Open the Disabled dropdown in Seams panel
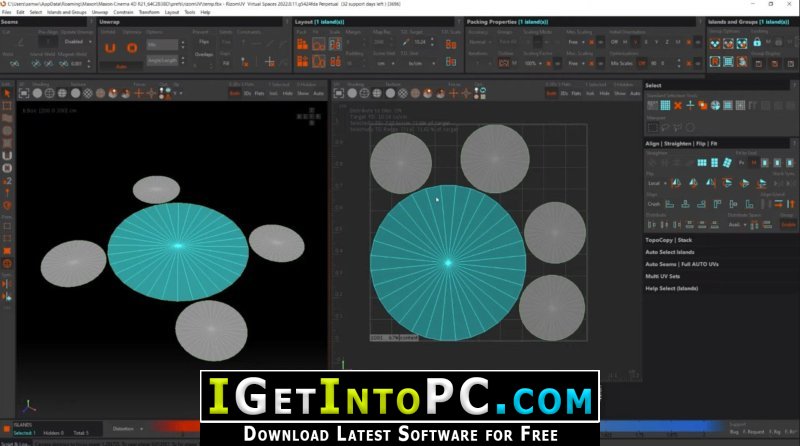This screenshot has width=800, height=446. [76, 42]
